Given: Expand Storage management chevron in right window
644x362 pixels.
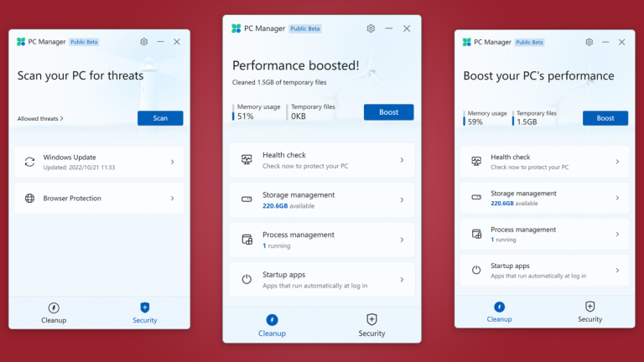Looking at the screenshot, I should [617, 198].
